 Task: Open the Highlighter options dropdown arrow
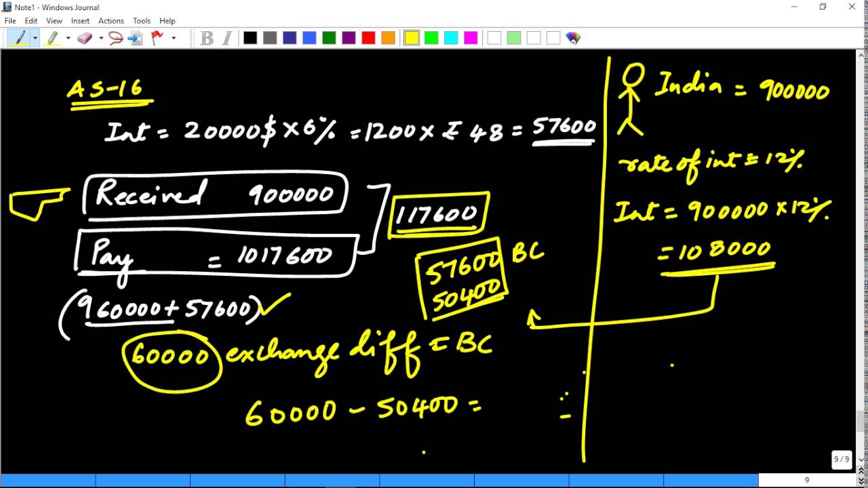[68, 38]
